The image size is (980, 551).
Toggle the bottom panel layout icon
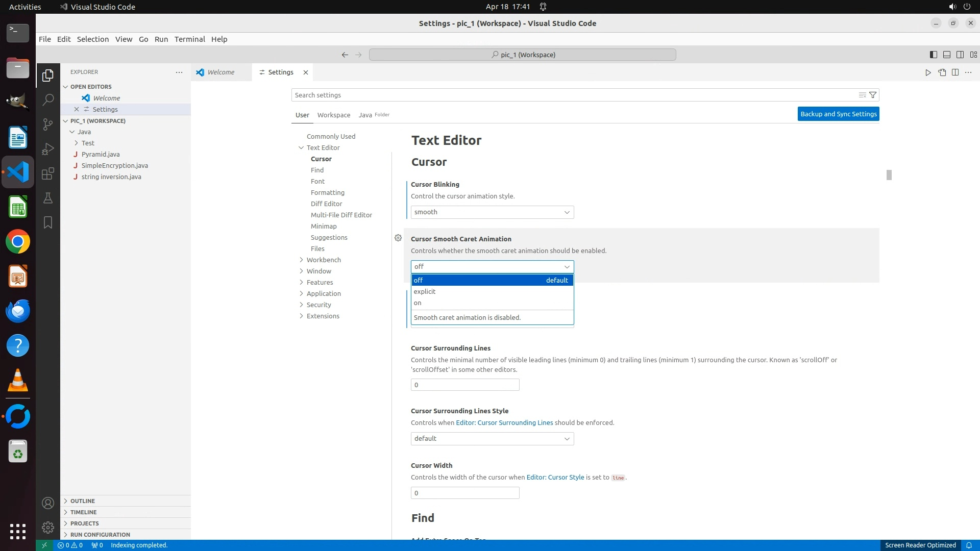coord(946,55)
